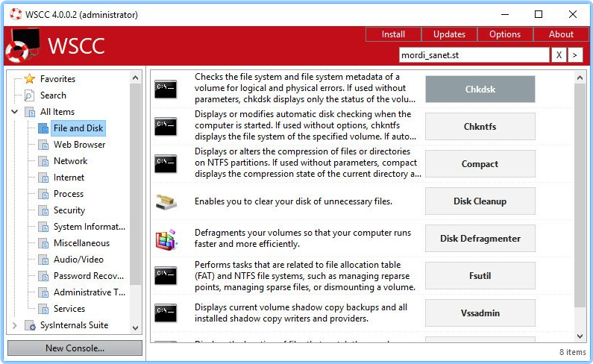
Task: Click the Internet category icon
Action: [x=43, y=178]
